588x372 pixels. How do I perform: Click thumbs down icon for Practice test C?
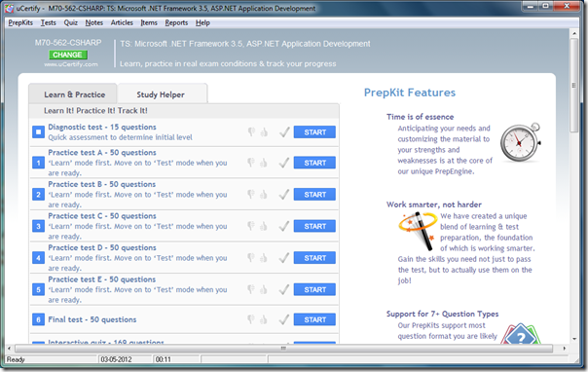[x=251, y=226]
